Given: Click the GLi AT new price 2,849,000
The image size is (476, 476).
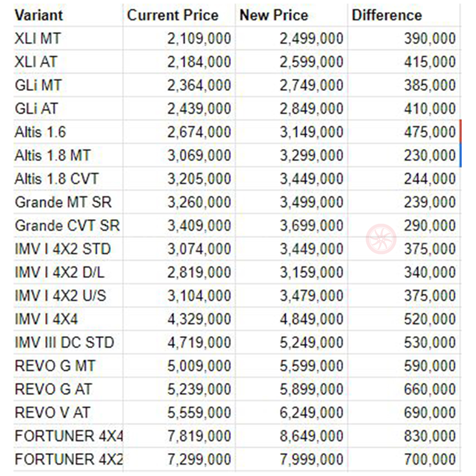Looking at the screenshot, I should point(292,109).
